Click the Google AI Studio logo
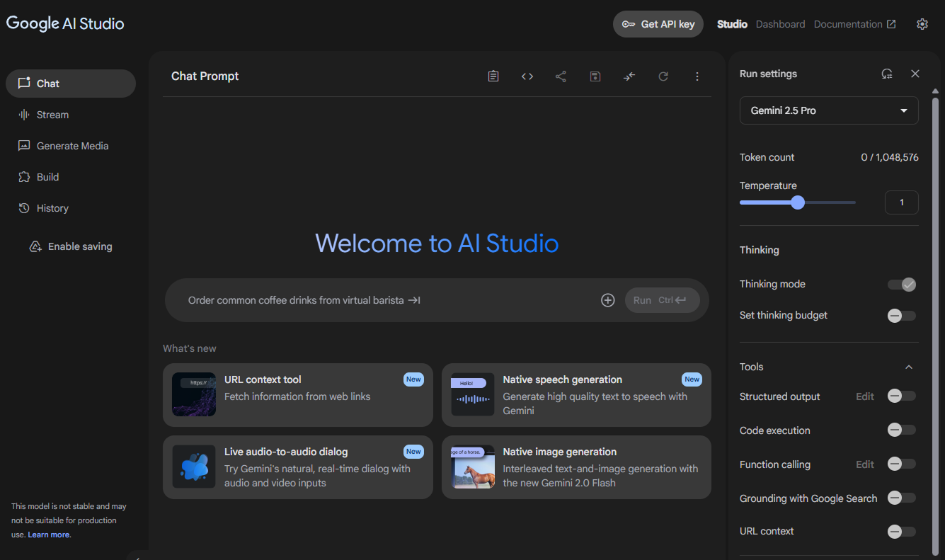This screenshot has width=945, height=560. [65, 23]
